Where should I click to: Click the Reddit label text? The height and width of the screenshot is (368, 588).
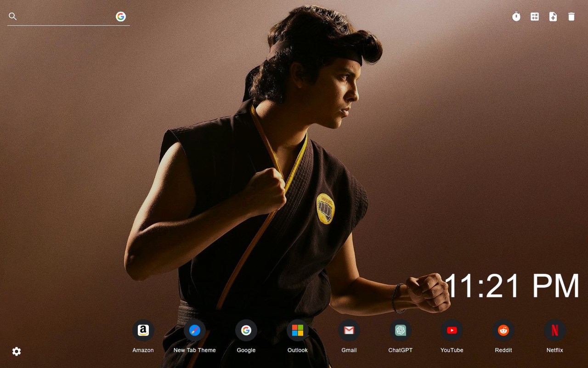coord(503,350)
